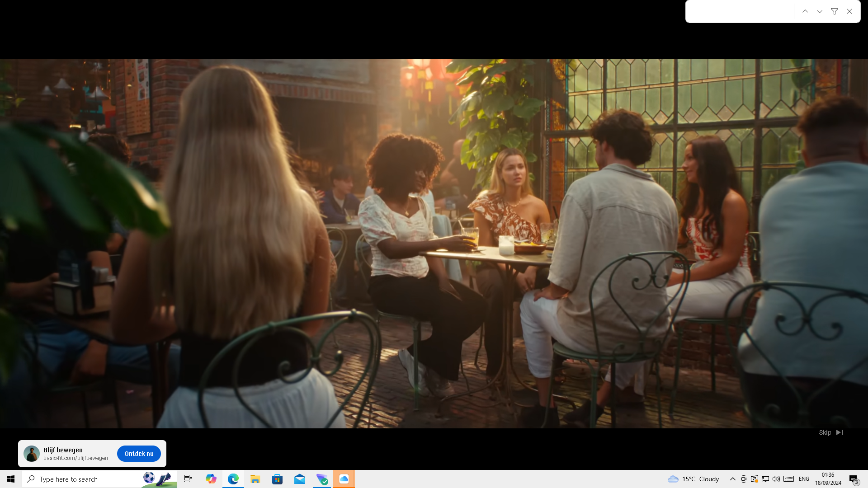The image size is (868, 488).
Task: Open the Mail app from the taskbar
Action: coord(300,479)
